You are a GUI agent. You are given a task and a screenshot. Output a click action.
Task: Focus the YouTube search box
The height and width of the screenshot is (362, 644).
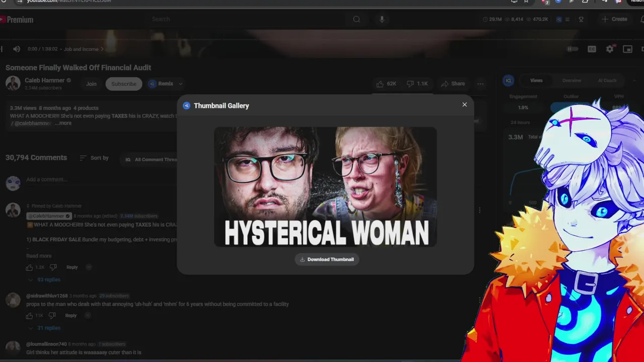click(247, 19)
